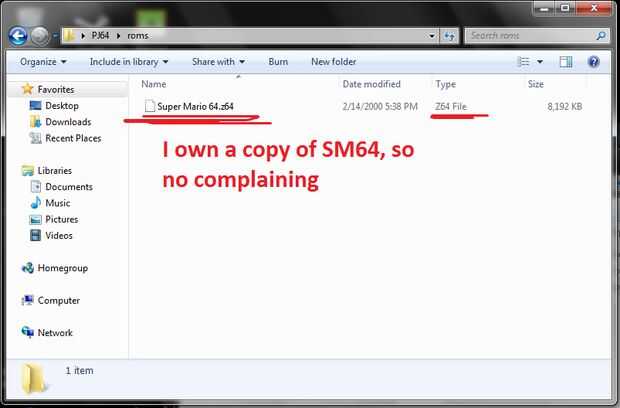This screenshot has width=620, height=408.
Task: Click the Computer monitor icon
Action: coord(28,300)
